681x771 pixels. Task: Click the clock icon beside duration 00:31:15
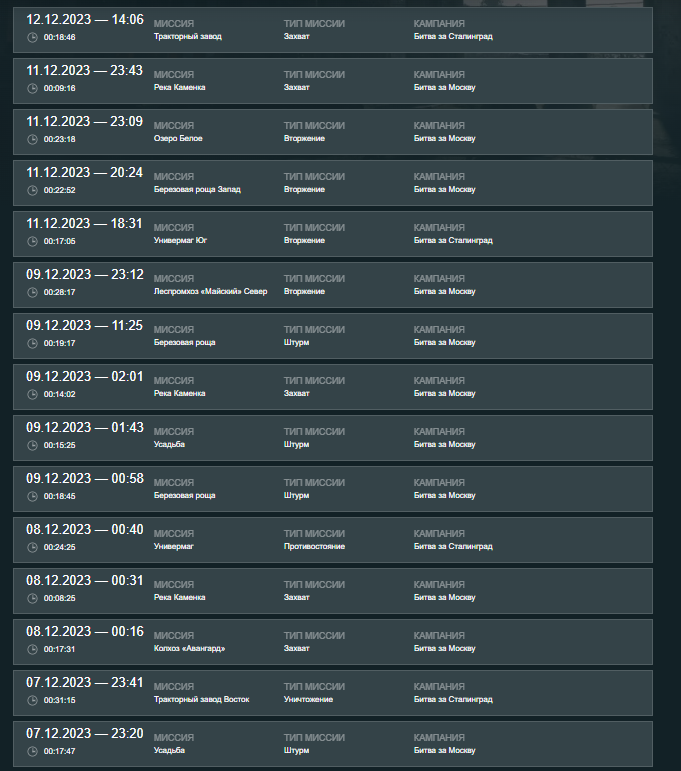click(x=32, y=700)
